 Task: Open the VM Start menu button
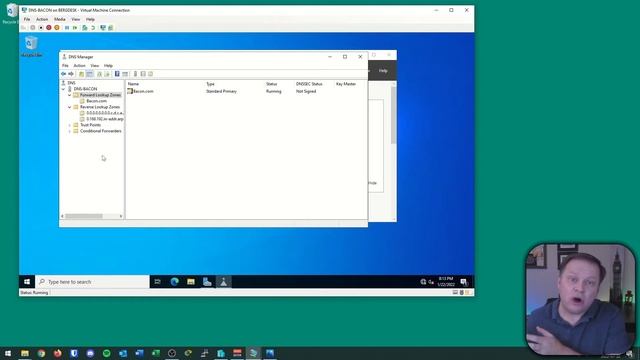(x=27, y=282)
